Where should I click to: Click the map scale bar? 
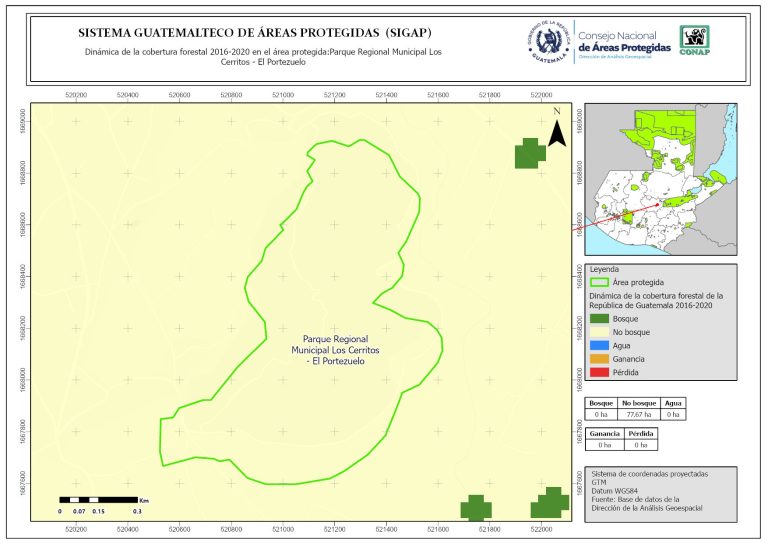click(x=99, y=498)
